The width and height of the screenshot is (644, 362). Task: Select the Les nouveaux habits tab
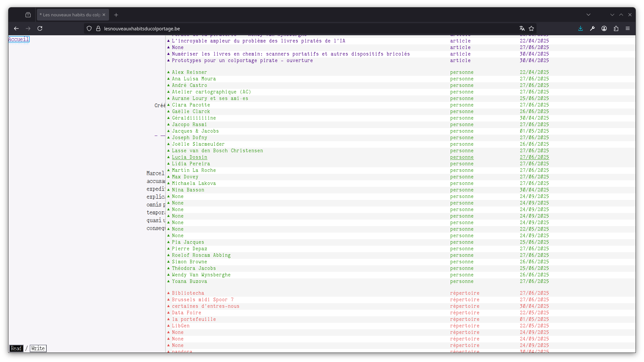70,15
